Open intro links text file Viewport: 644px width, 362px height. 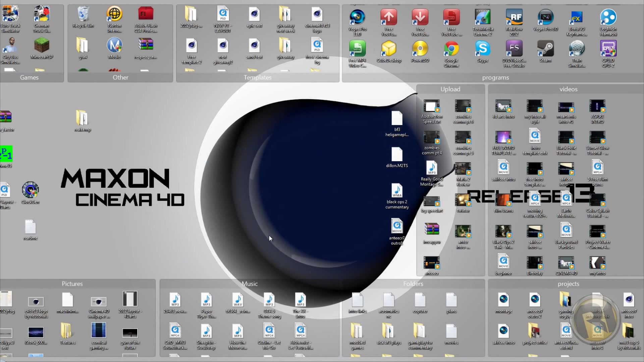click(x=357, y=303)
